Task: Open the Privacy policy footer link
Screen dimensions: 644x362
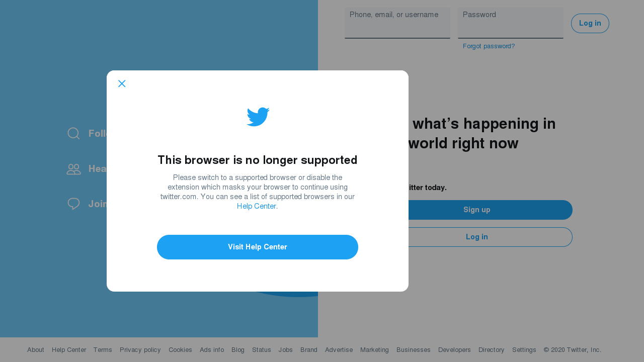Action: pyautogui.click(x=140, y=350)
